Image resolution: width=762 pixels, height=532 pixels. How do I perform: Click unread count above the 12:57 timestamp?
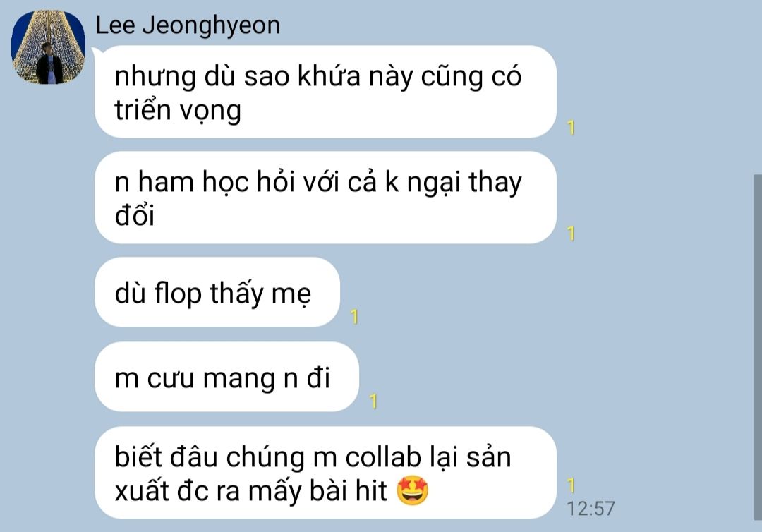click(x=571, y=485)
